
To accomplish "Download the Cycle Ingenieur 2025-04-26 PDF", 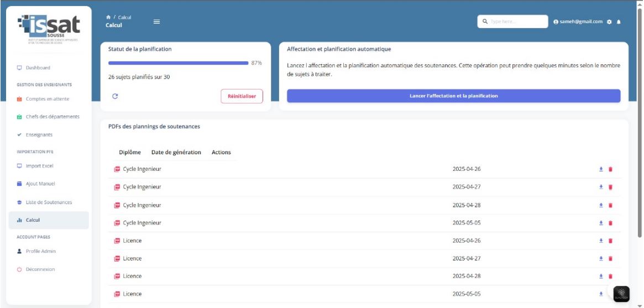I will click(601, 169).
